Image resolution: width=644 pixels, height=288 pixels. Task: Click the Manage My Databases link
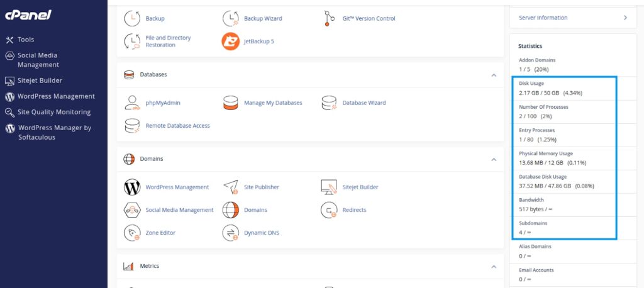(x=273, y=102)
